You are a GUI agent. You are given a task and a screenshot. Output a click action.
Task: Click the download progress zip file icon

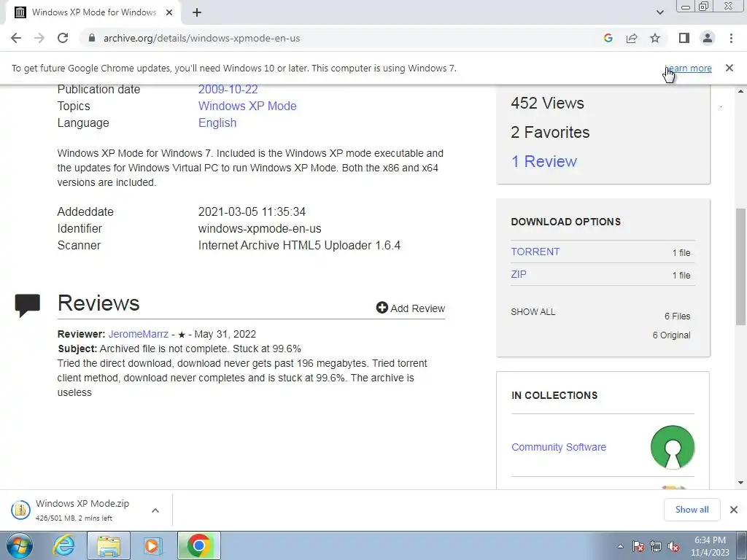20,510
